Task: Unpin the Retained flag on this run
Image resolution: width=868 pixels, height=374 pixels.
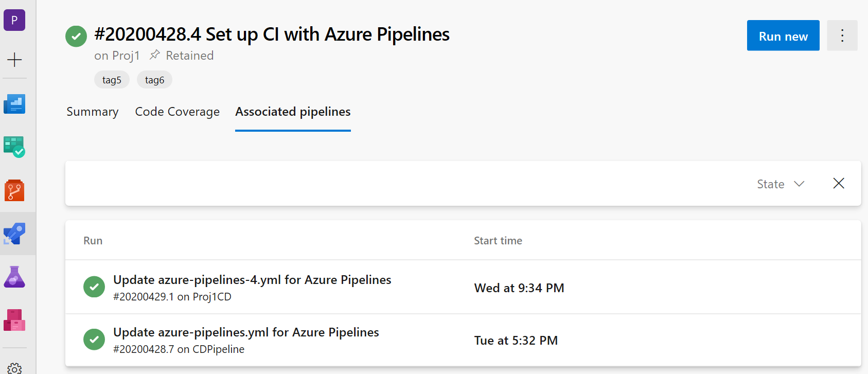Action: (x=154, y=55)
